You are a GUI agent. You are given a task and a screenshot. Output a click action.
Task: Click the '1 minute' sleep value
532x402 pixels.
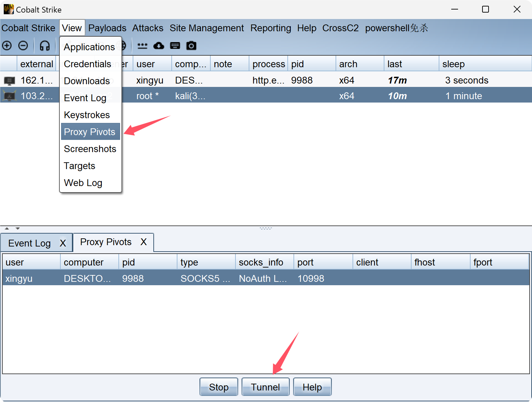point(463,96)
